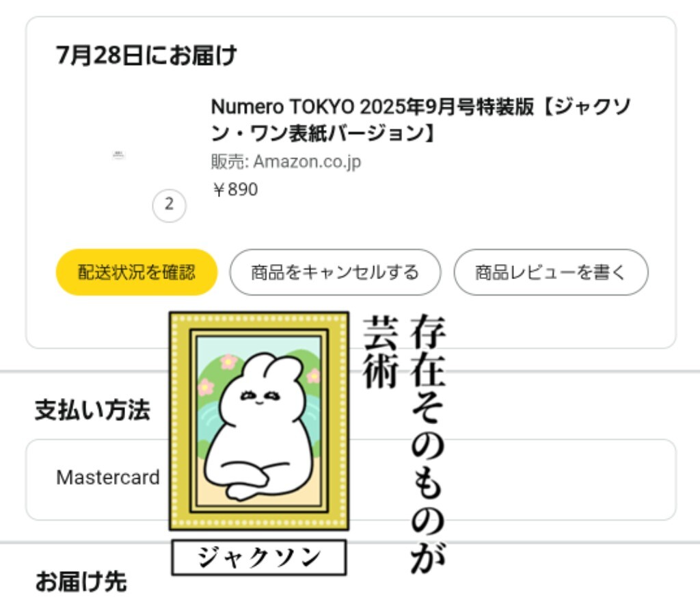This screenshot has width=700, height=604.
Task: Click the yellow 配送状況を確認 button
Action: (137, 272)
